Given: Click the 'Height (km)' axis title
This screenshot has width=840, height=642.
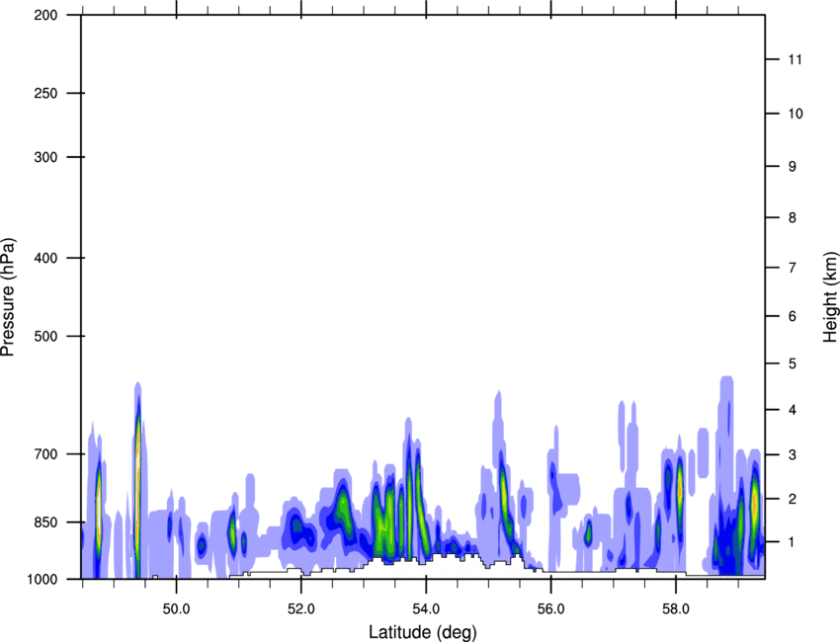Looking at the screenshot, I should coord(831,296).
